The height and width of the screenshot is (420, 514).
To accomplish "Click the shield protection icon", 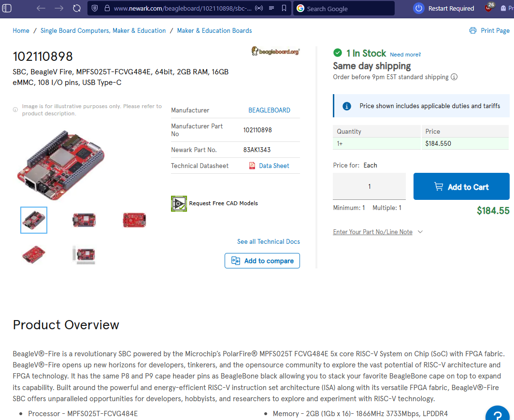I will tap(95, 8).
